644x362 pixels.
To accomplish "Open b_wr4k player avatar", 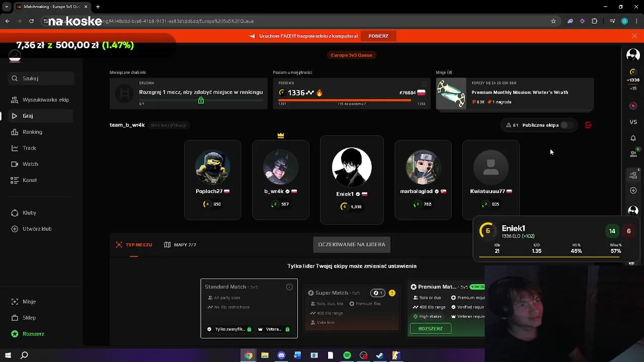I will (x=281, y=167).
